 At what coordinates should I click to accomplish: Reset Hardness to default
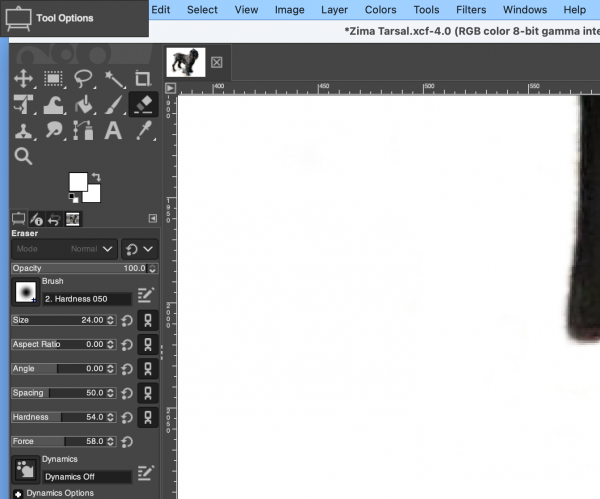127,418
